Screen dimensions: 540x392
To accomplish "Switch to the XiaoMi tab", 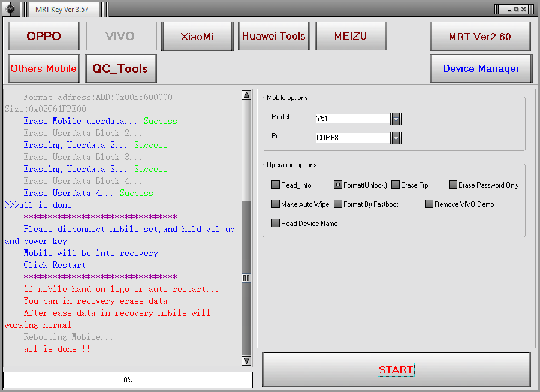I will point(197,36).
